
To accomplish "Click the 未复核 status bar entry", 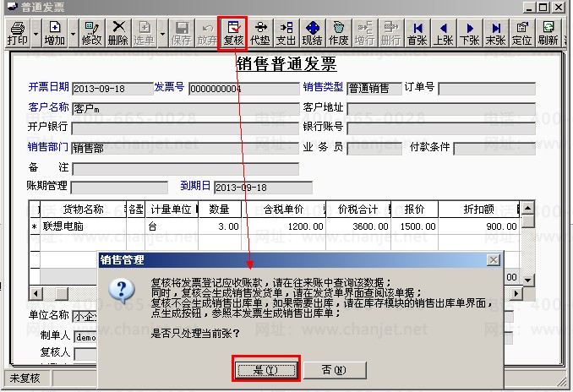I will click(27, 378).
